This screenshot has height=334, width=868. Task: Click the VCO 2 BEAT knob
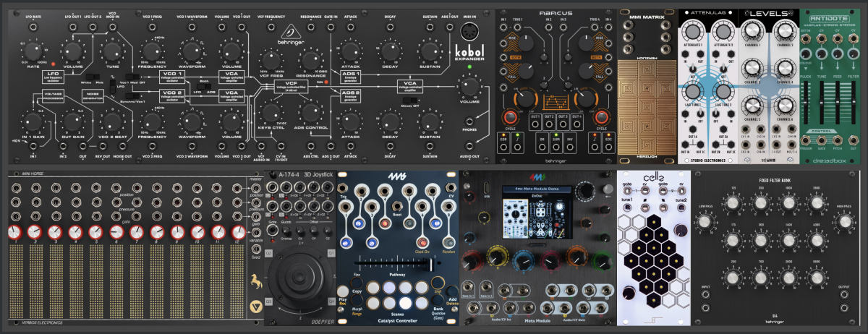(x=112, y=121)
